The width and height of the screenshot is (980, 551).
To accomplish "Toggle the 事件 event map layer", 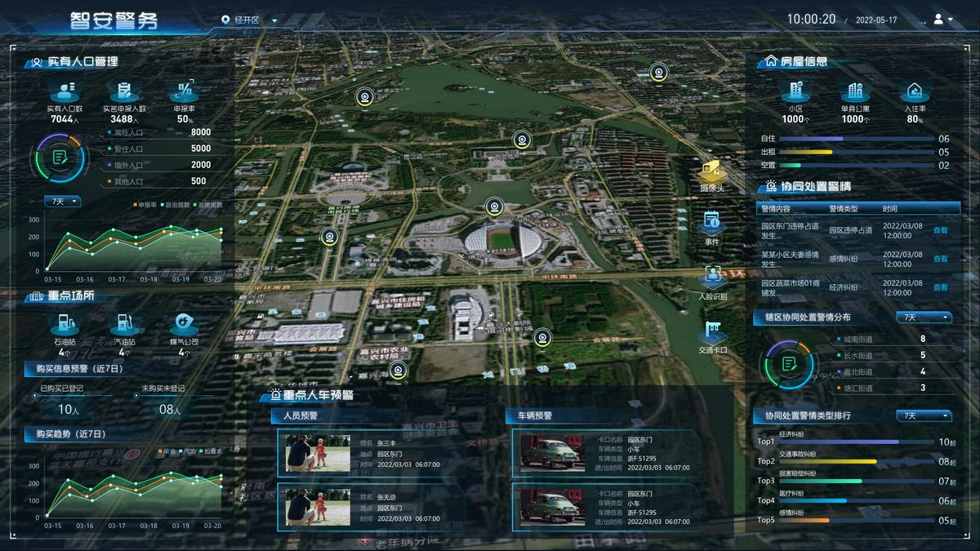I will click(712, 225).
